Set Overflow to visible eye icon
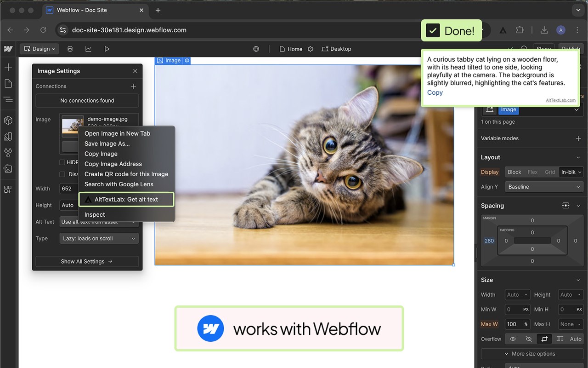588x368 pixels. 513,339
